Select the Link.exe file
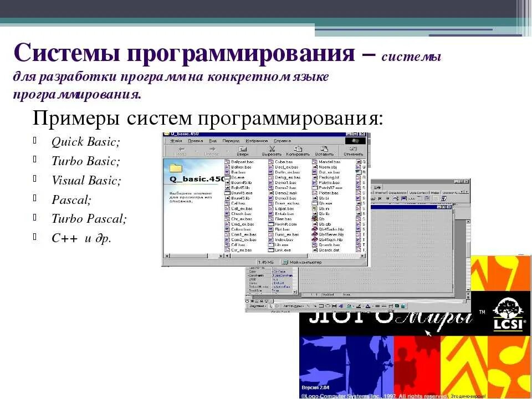The image size is (532, 399). coord(279,250)
